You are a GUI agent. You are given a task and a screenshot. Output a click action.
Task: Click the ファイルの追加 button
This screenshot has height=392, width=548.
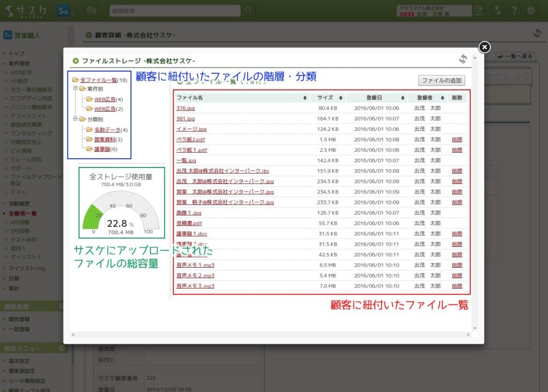pos(442,80)
